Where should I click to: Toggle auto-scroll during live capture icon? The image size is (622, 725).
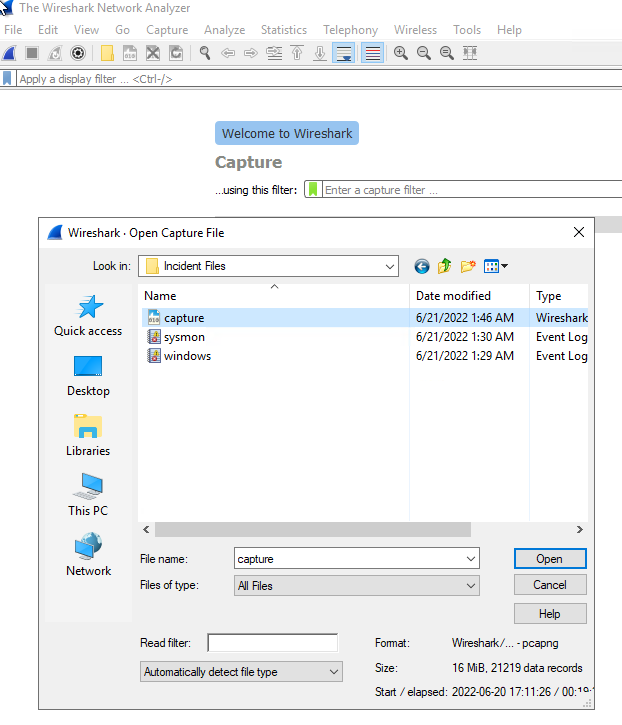pyautogui.click(x=343, y=53)
